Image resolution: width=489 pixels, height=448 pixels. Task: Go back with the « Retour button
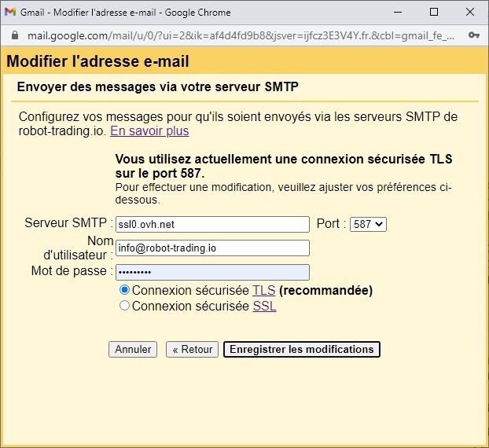tap(192, 349)
